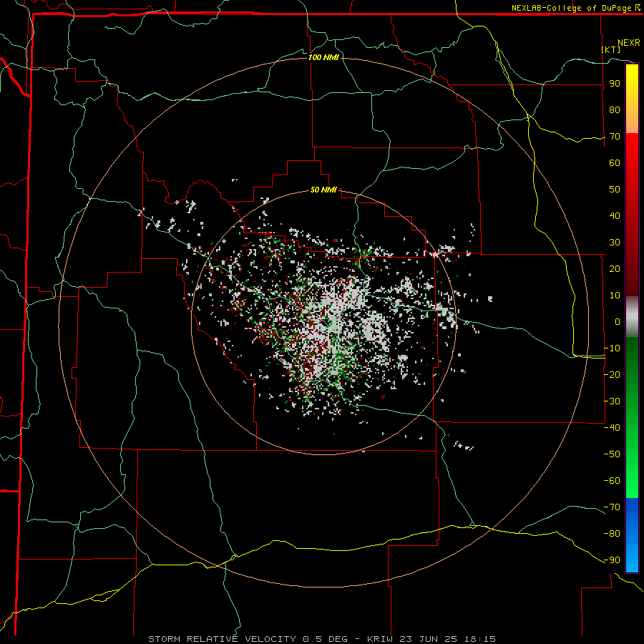
Task: Click the yellow top segment of the color bar
Action: [632, 99]
